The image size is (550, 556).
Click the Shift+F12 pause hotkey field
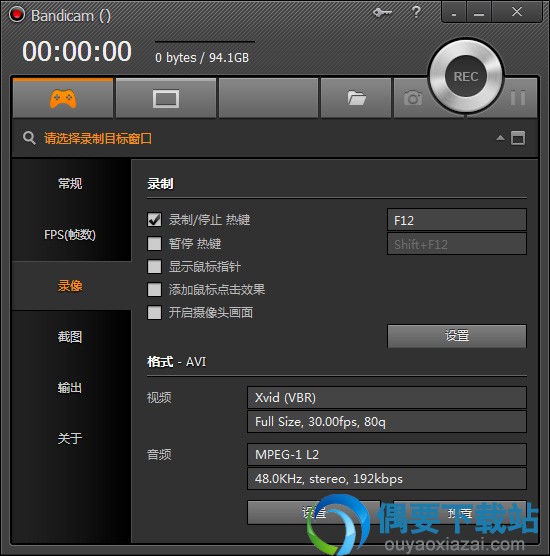tap(457, 244)
